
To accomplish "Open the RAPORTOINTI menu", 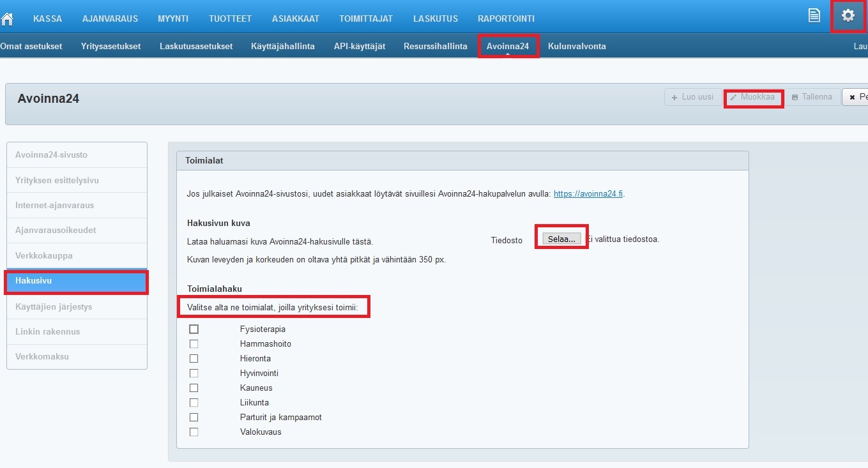I will point(506,19).
